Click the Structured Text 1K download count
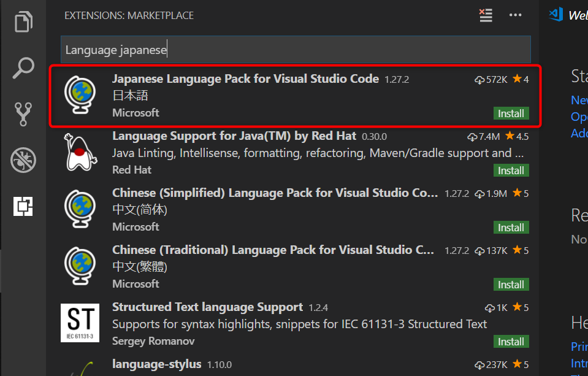Viewport: 588px width, 376px height. (x=496, y=308)
